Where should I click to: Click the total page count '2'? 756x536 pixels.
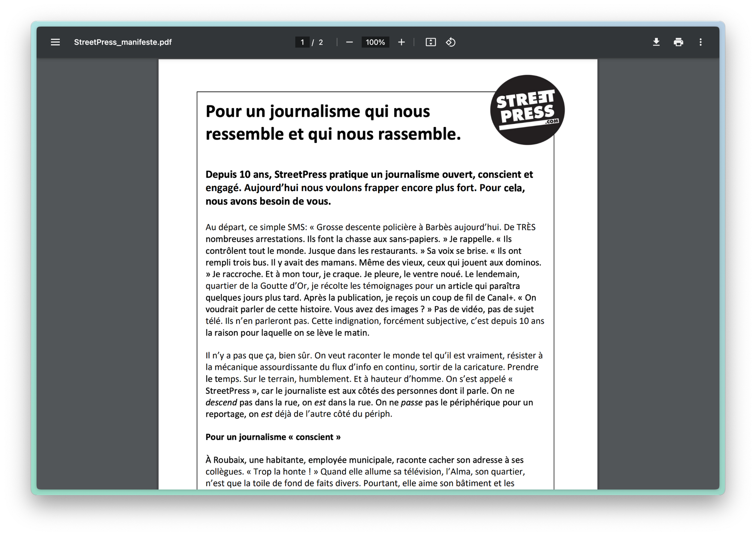[x=321, y=42]
